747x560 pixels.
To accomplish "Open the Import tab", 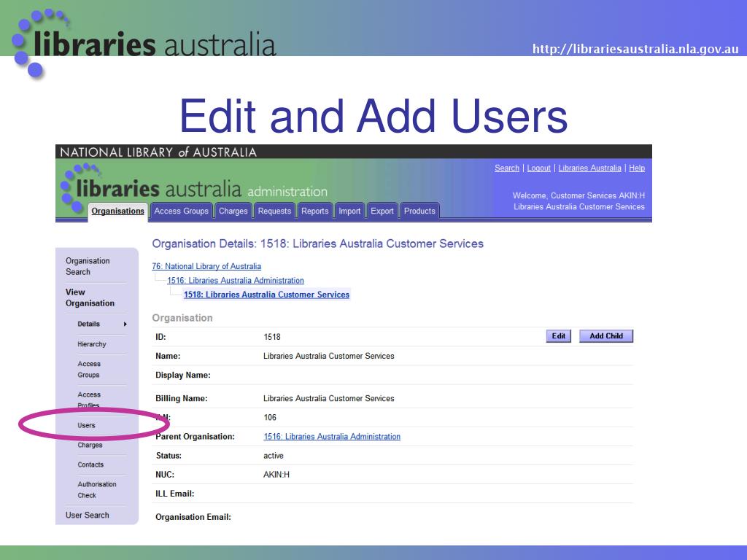I will click(349, 211).
